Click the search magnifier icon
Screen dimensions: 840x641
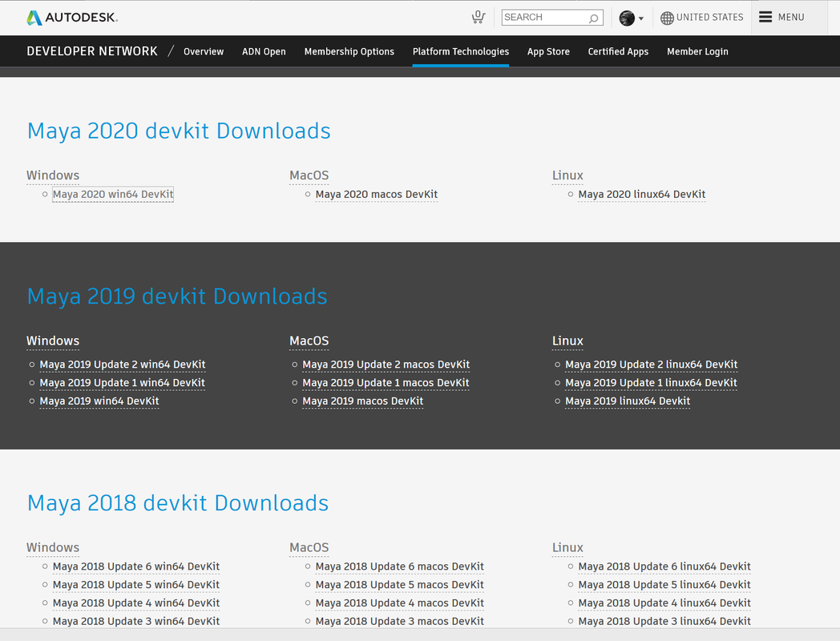click(x=594, y=18)
